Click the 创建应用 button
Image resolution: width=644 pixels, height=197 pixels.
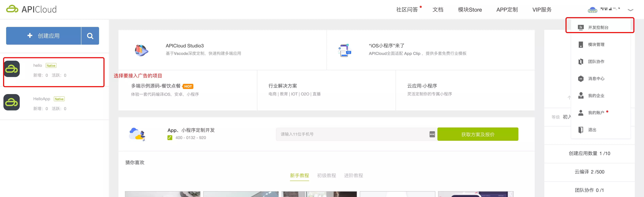(44, 36)
